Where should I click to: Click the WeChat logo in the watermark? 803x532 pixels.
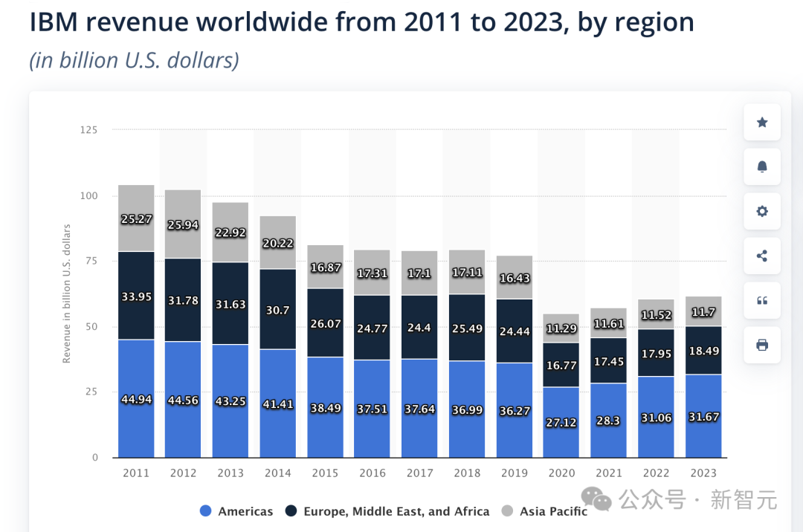597,499
